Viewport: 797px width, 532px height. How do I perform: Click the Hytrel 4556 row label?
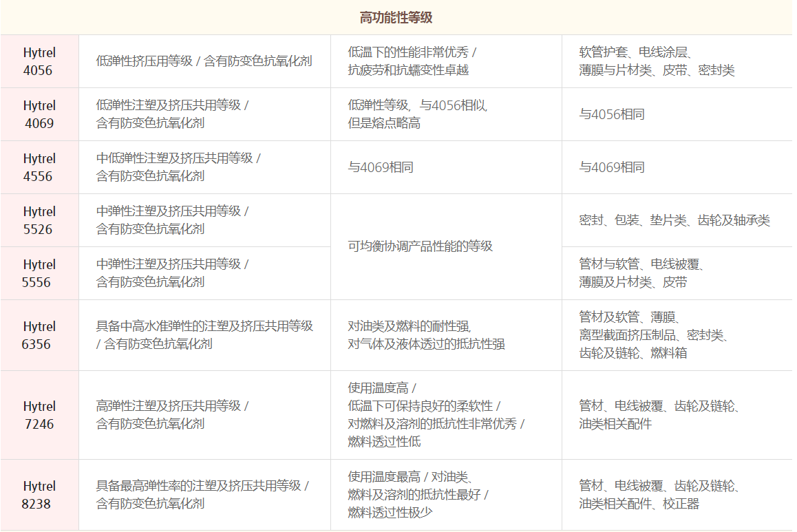(x=39, y=167)
